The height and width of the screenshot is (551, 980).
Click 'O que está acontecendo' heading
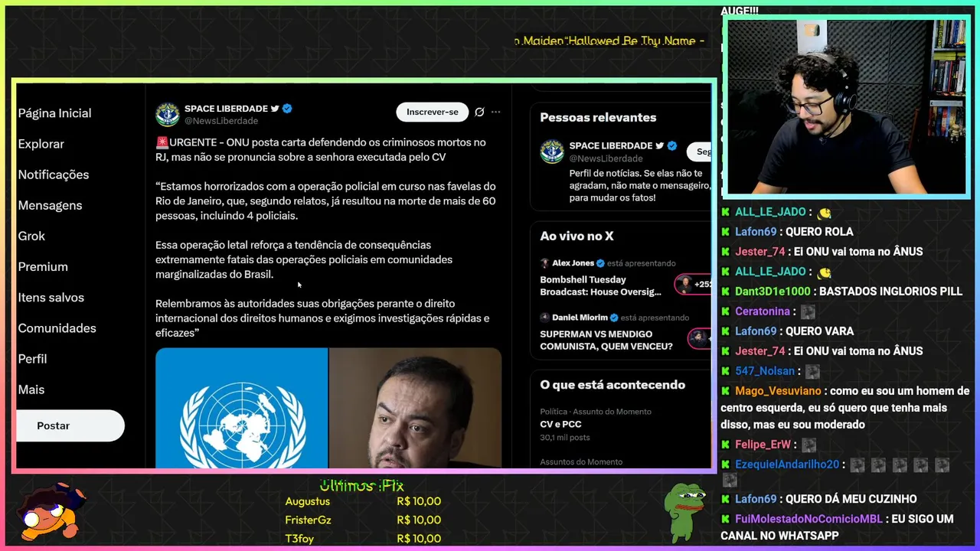coord(612,385)
